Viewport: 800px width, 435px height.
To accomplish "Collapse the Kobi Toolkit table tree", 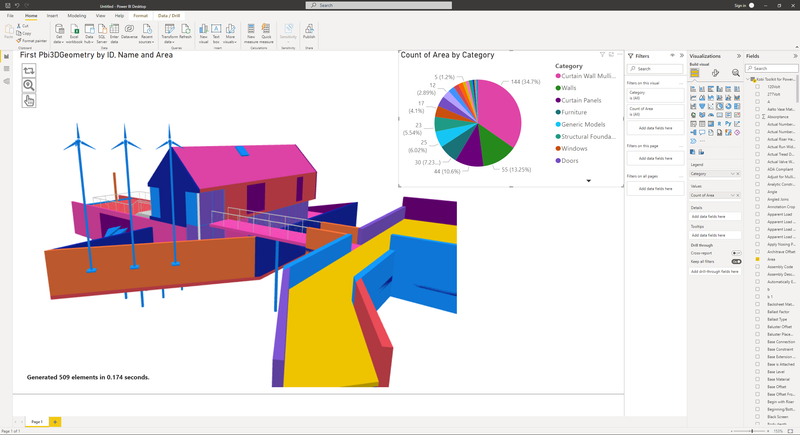I will pyautogui.click(x=748, y=80).
